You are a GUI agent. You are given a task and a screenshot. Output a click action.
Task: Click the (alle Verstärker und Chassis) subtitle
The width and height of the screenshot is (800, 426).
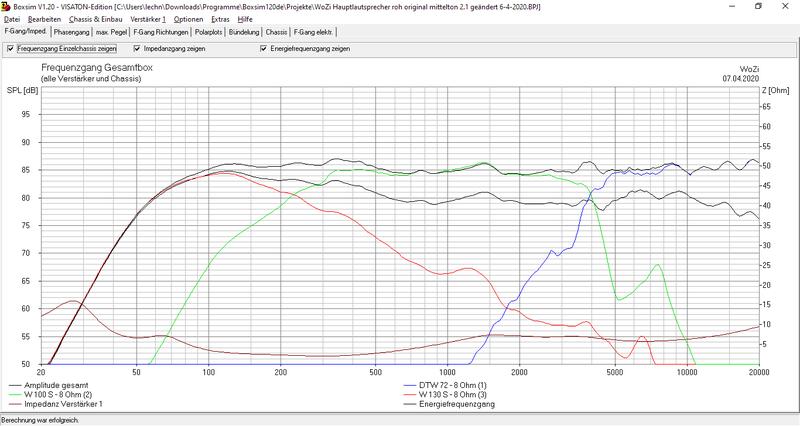[x=91, y=79]
